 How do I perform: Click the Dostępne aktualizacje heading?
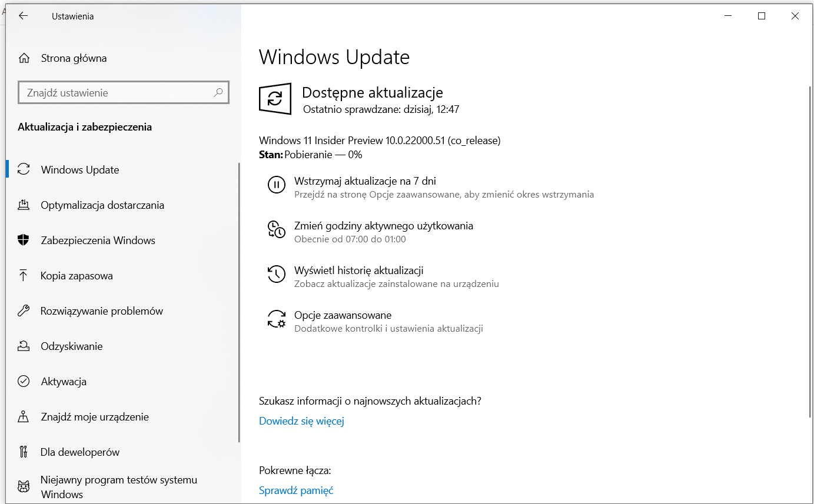[372, 92]
